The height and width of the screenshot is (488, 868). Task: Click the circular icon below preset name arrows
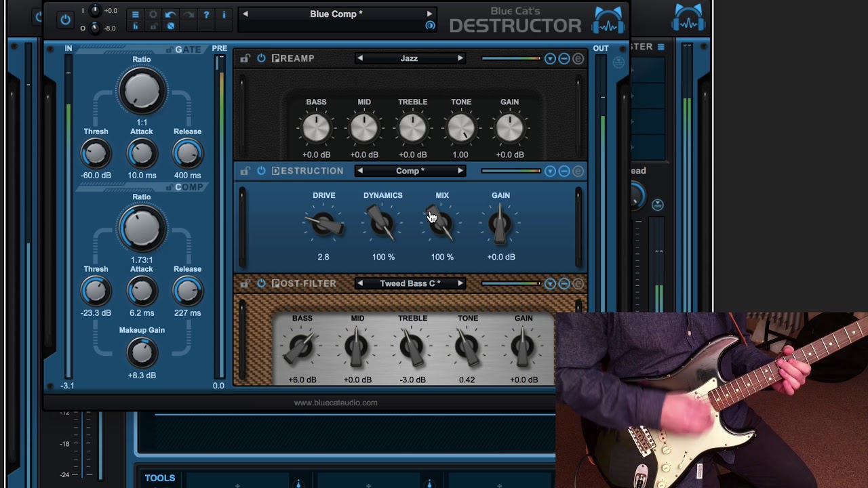point(430,26)
